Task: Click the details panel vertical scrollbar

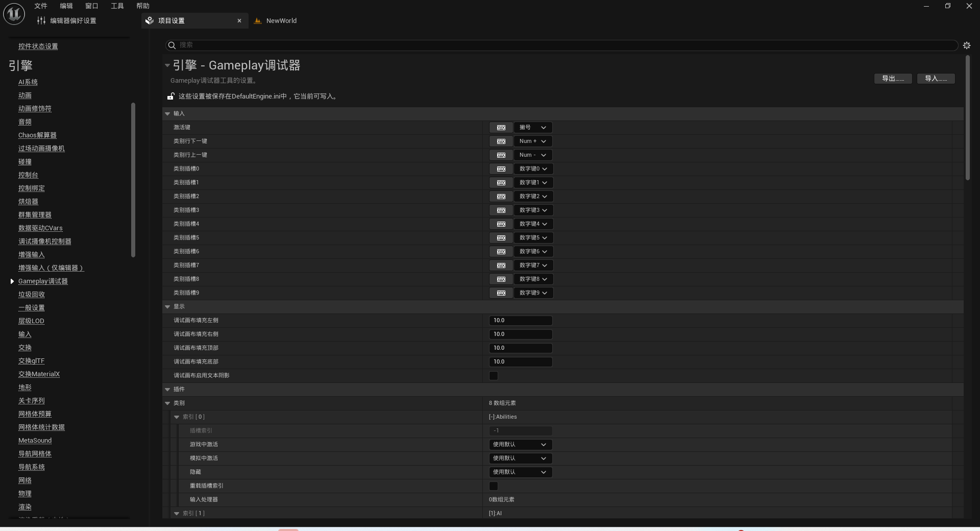Action: click(967, 118)
